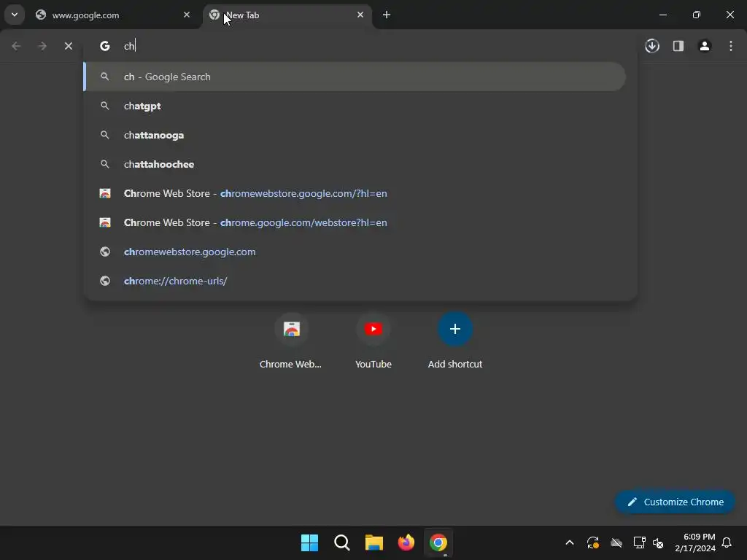
Task: Close the www.google.com tab
Action: (x=187, y=15)
